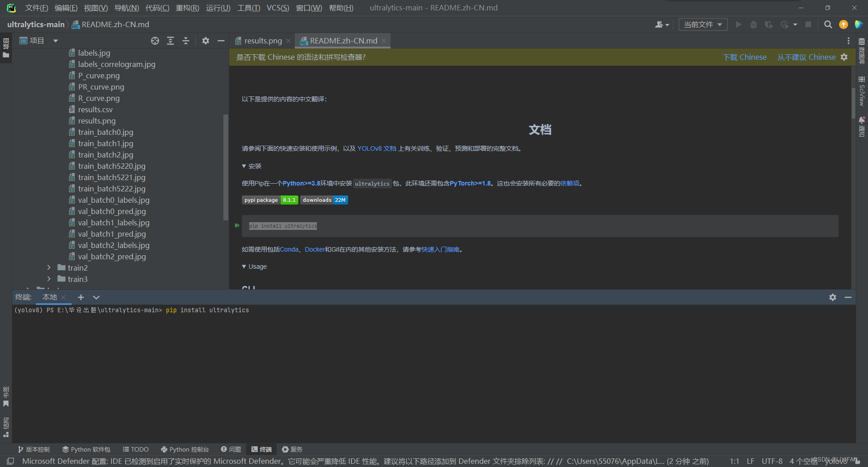Collapse the Usage section triangle
This screenshot has height=467, width=868.
coord(244,267)
